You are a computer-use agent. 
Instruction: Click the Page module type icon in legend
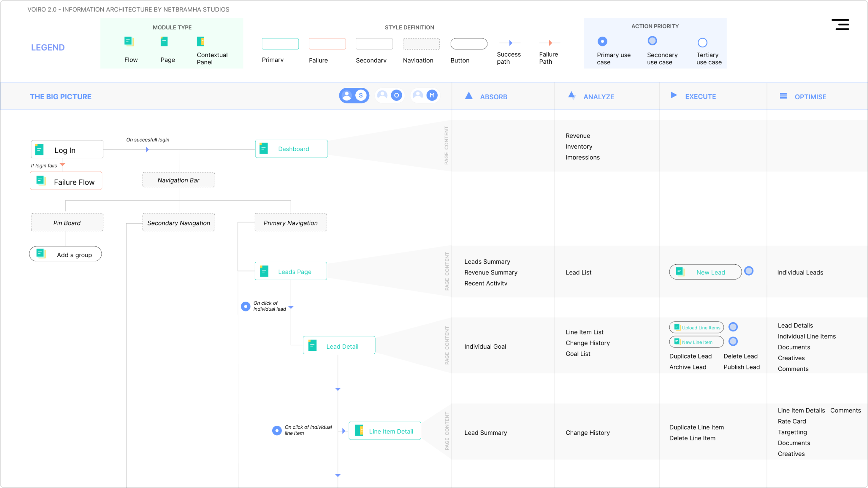coord(164,41)
